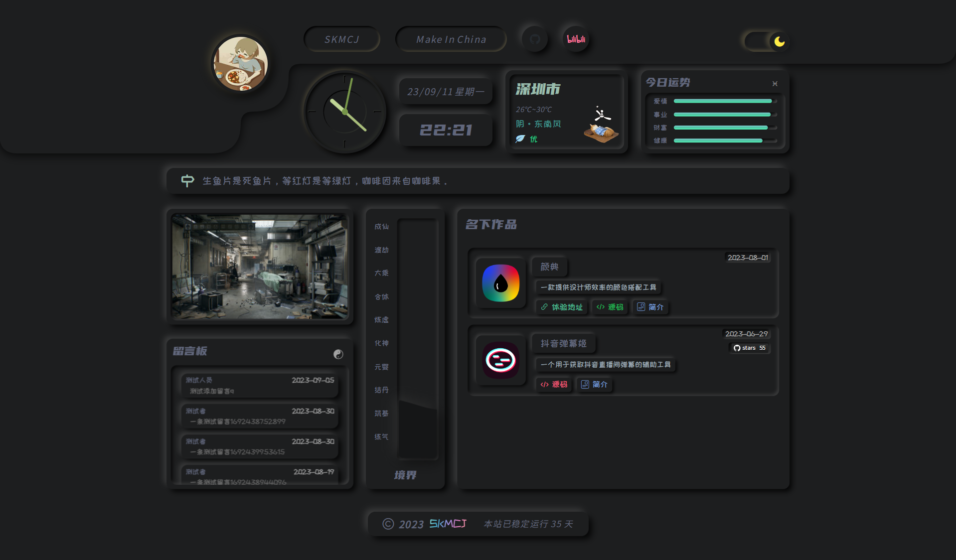Open 源码 source link for 颜典
This screenshot has height=560, width=956.
coord(610,307)
